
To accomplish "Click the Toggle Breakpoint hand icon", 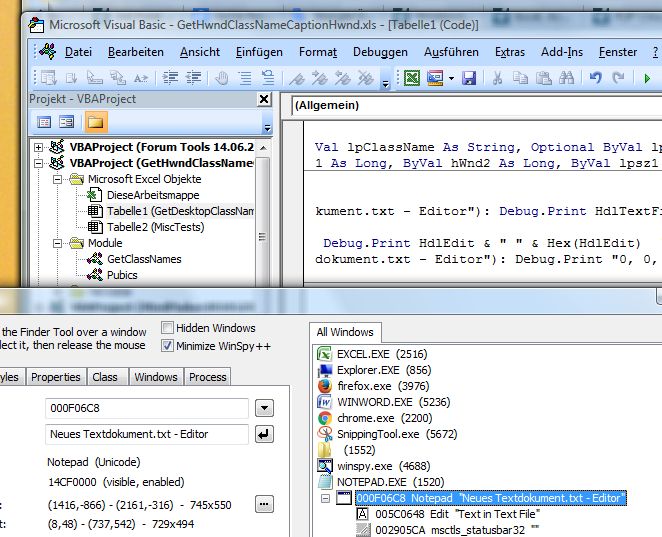I will click(222, 78).
